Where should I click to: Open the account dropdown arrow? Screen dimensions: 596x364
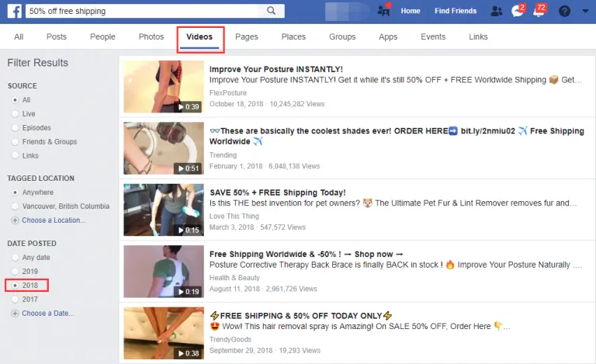(x=584, y=11)
